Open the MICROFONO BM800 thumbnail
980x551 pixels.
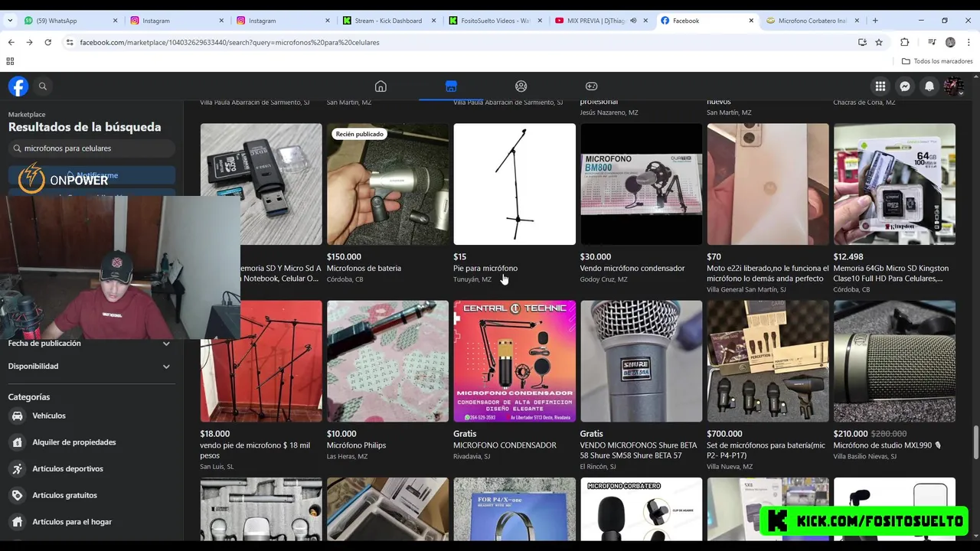pyautogui.click(x=642, y=184)
